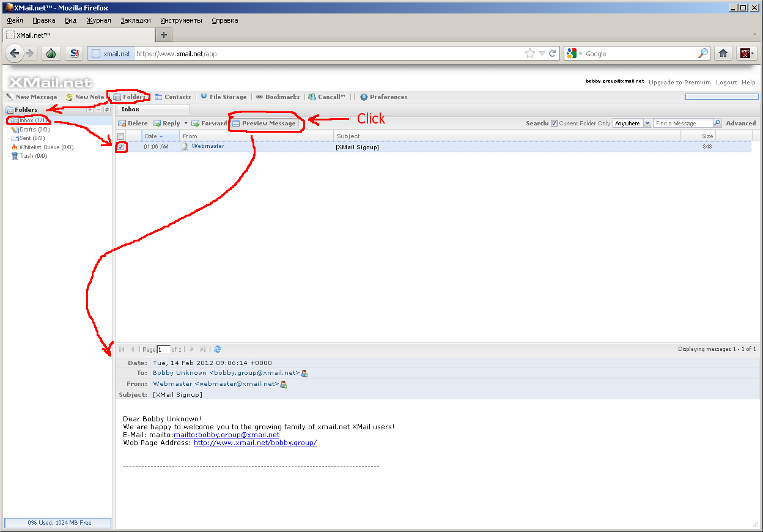Open the Reply dropdown arrow
Viewport: 763px width, 532px height.
tap(186, 123)
